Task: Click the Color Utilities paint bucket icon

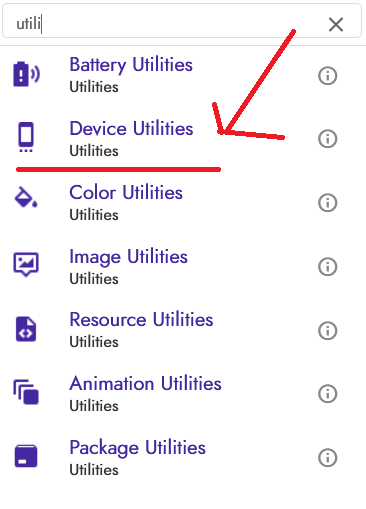Action: pos(26,197)
